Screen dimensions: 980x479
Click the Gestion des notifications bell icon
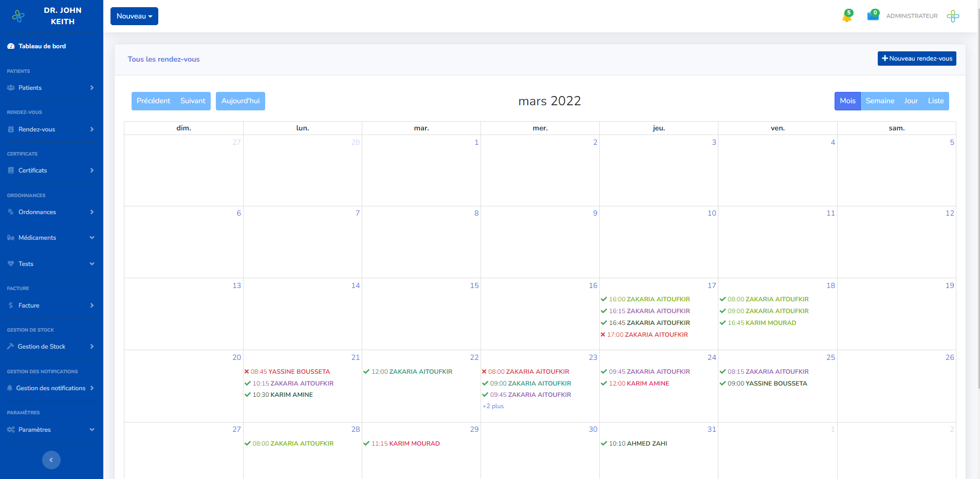(10, 388)
